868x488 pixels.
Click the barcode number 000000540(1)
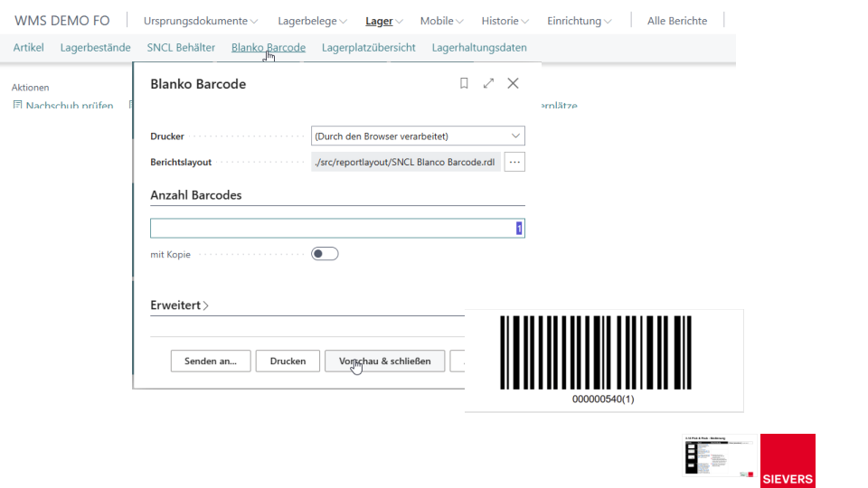(603, 399)
